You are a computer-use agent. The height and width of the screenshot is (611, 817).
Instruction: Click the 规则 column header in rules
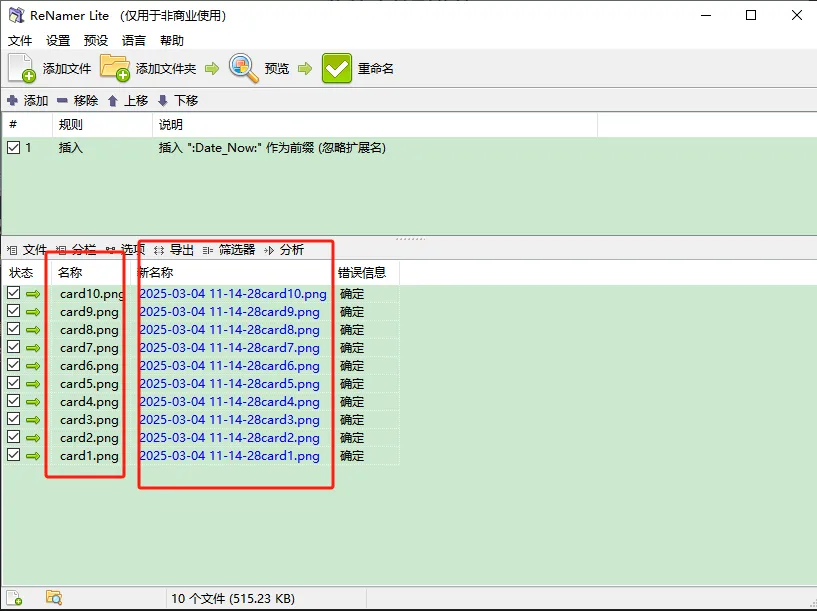coord(70,124)
